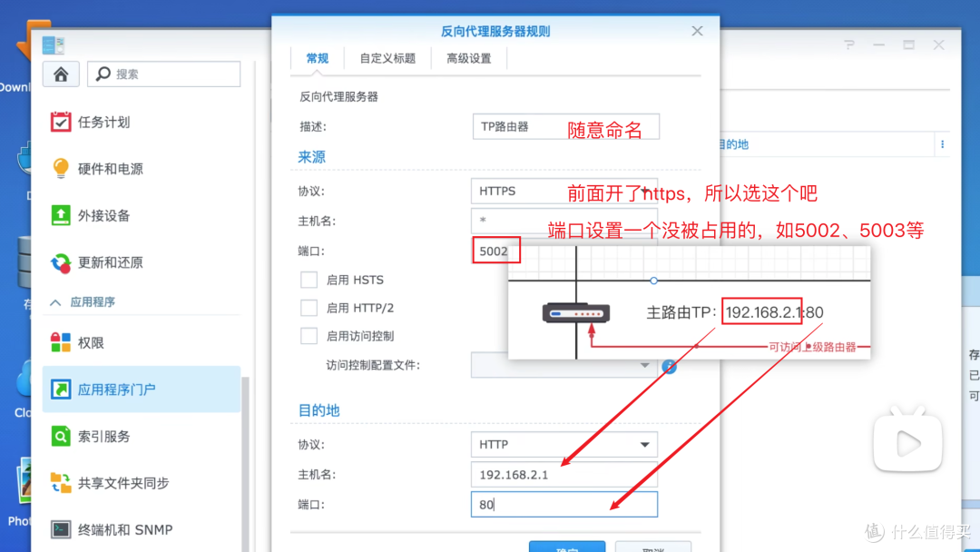
Task: Collapse the 应用程序 section chevron
Action: [x=55, y=302]
